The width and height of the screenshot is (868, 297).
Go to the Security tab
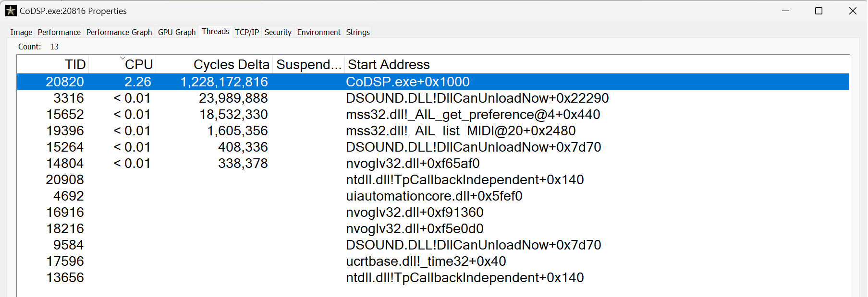point(278,32)
